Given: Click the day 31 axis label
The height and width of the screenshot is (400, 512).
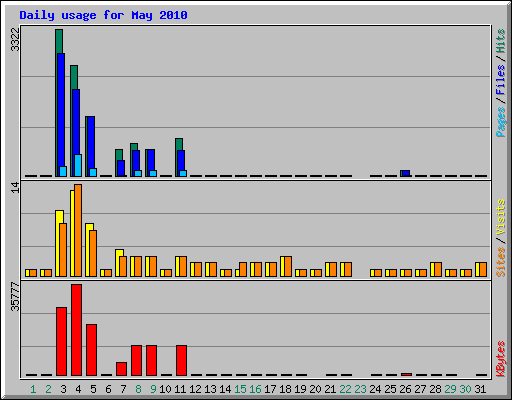Looking at the screenshot, I should coord(480,389).
